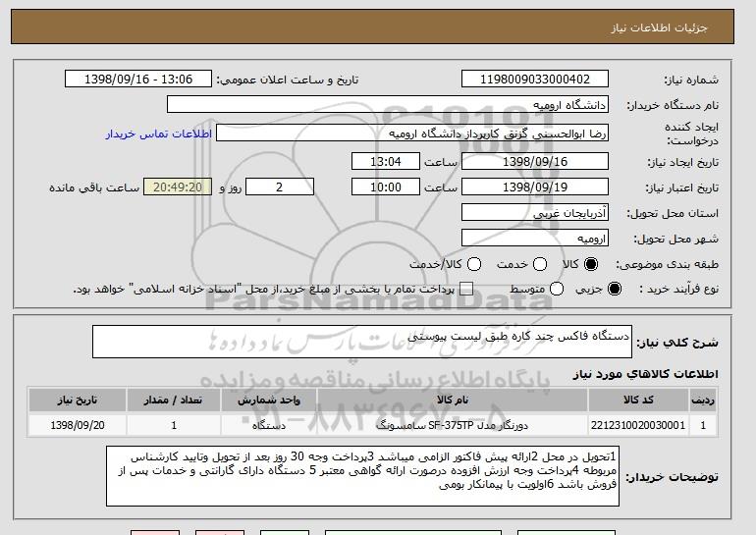
Task: Click the شرح کلی نیاز description box
Action: tap(362, 342)
